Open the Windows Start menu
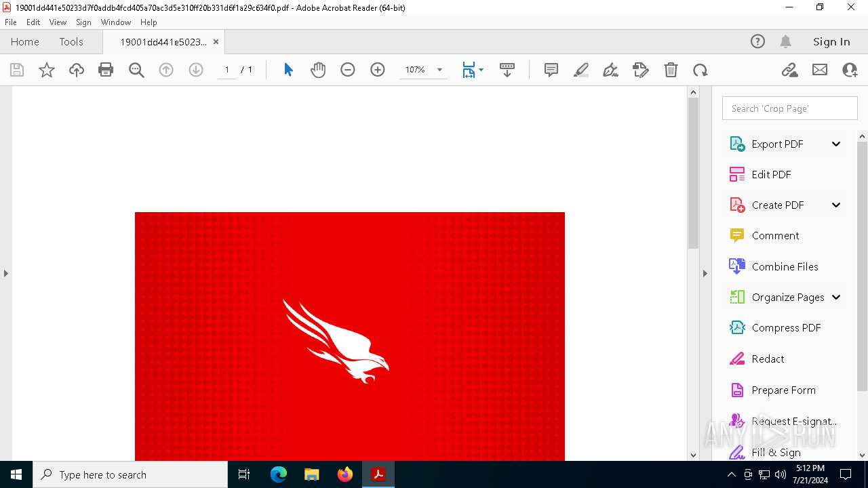868x488 pixels. (16, 474)
